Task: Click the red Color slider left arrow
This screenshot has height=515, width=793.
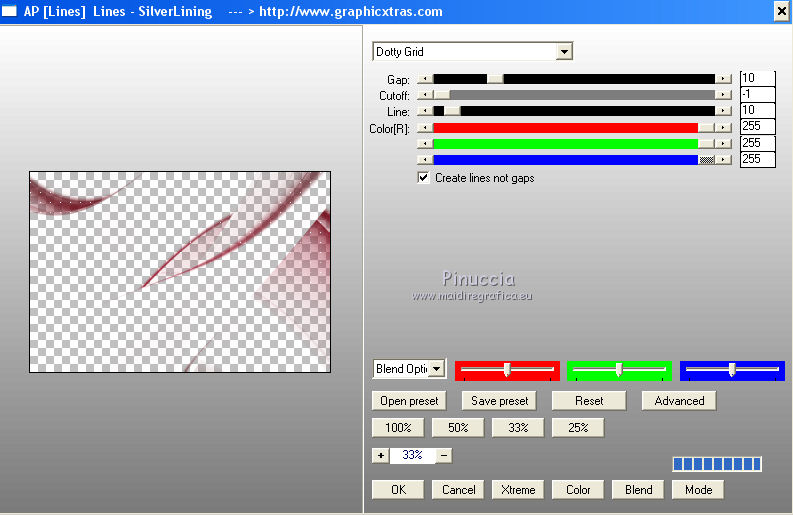Action: 425,128
